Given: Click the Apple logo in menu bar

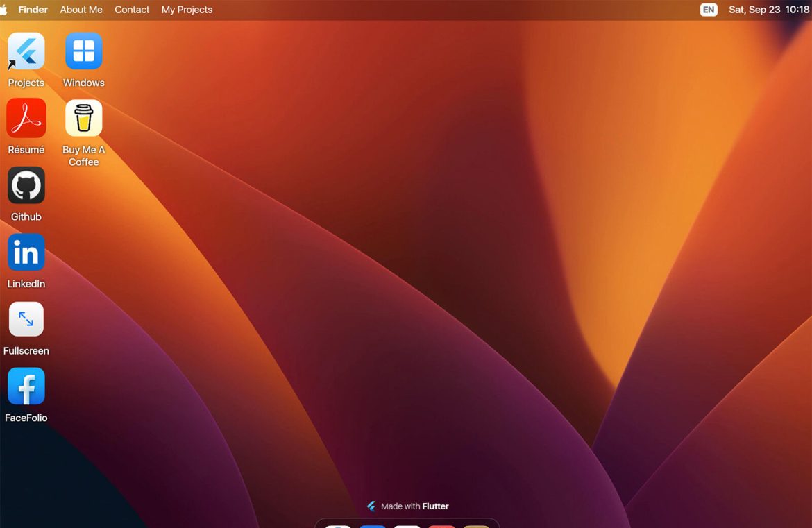Looking at the screenshot, I should point(4,10).
